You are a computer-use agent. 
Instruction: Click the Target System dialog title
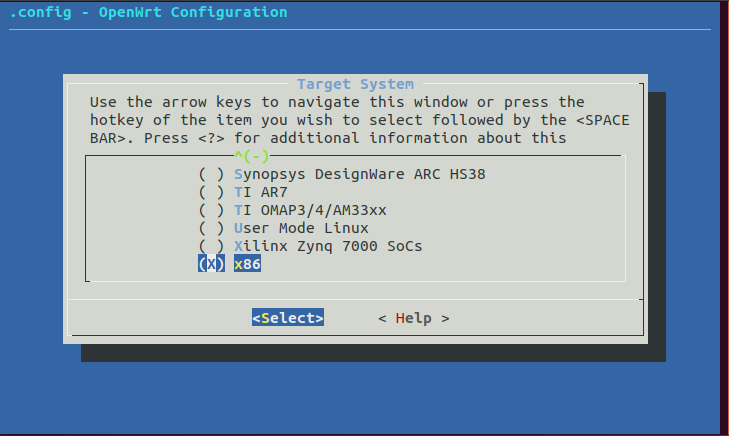355,84
